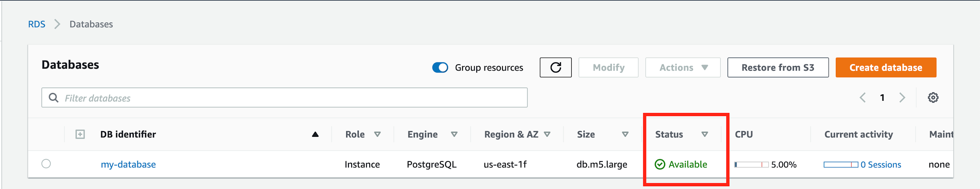Sort by DB identifier ascending arrow

315,134
